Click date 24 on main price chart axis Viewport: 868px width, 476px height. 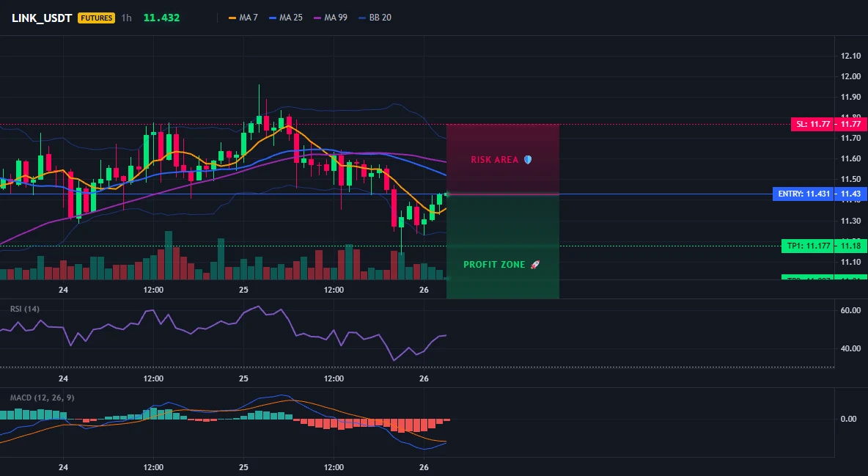point(63,290)
